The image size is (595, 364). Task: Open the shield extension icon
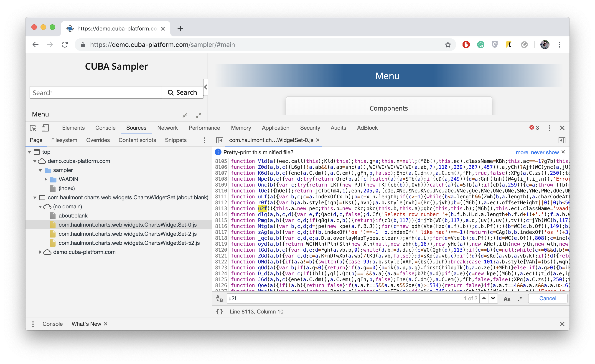click(495, 45)
